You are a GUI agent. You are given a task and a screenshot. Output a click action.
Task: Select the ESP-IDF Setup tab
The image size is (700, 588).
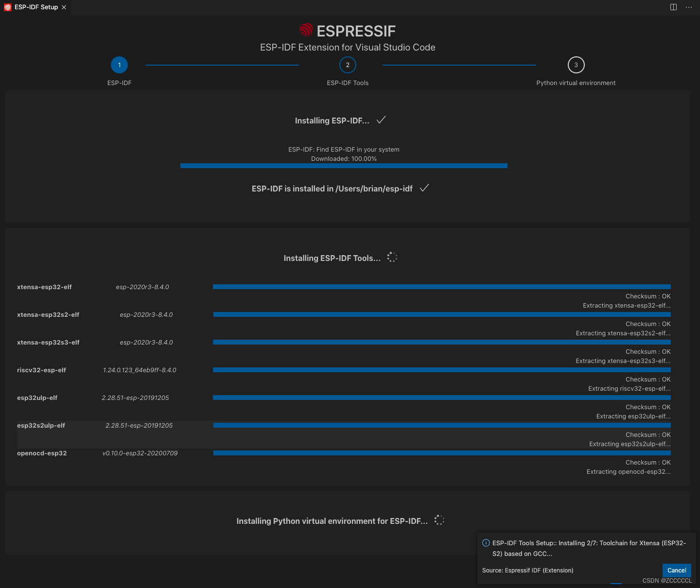[35, 7]
